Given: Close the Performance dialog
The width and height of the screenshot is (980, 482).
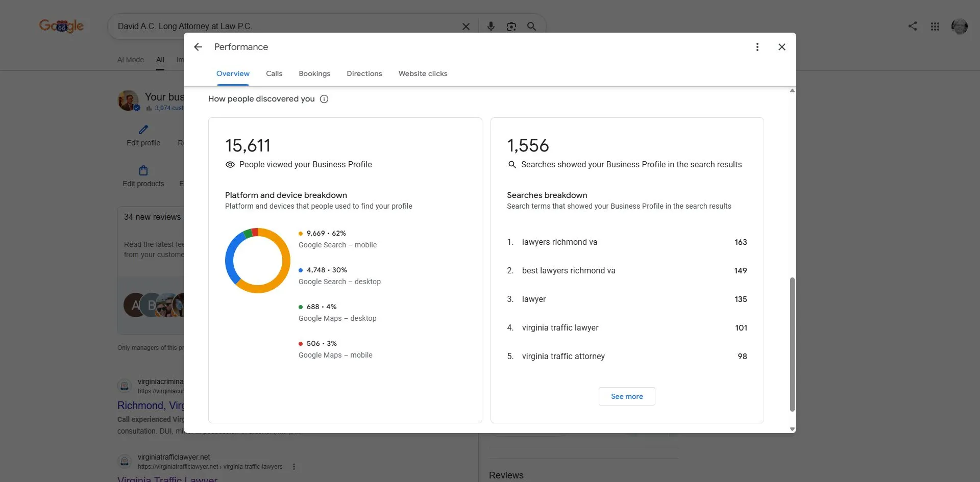Looking at the screenshot, I should click(x=781, y=47).
